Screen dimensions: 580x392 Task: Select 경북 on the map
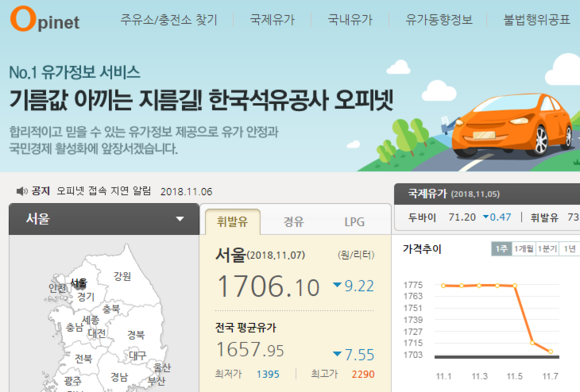point(136,335)
